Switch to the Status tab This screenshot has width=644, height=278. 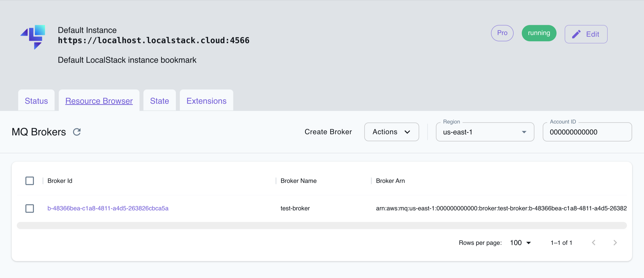(36, 101)
